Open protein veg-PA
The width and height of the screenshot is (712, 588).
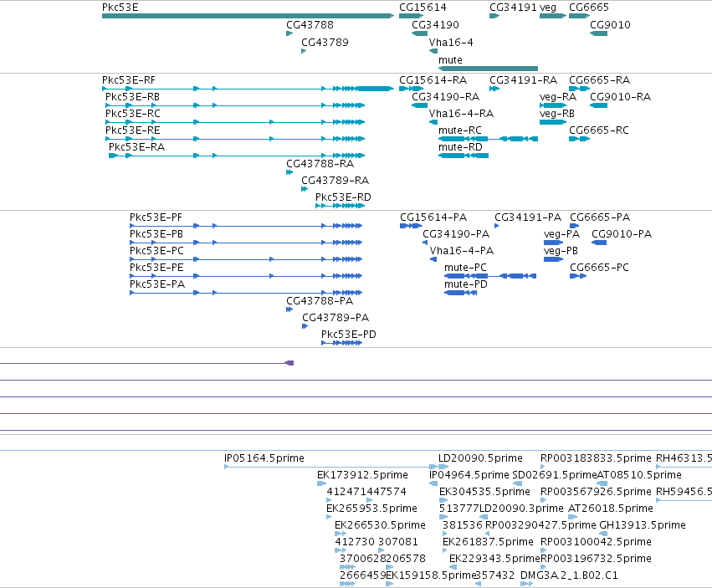click(561, 234)
